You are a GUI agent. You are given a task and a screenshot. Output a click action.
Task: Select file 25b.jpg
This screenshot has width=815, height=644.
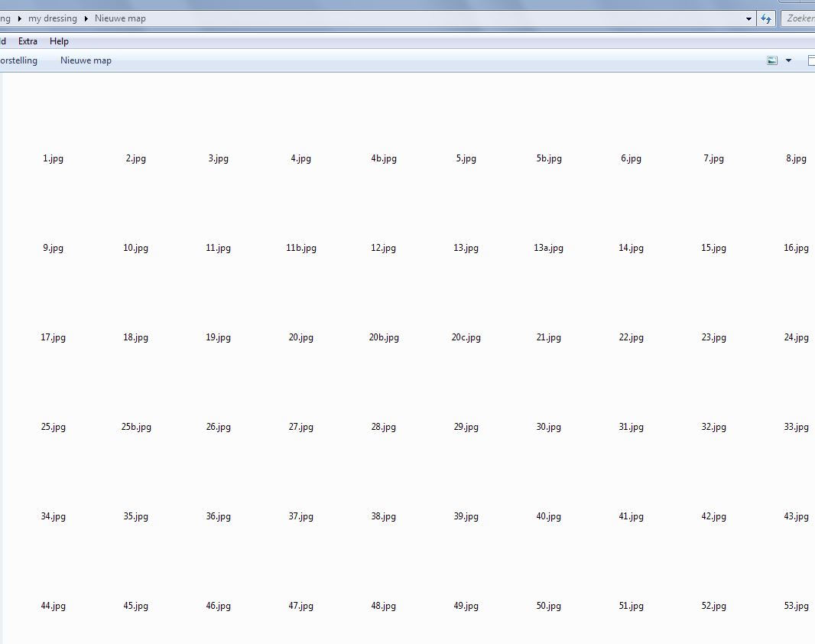click(x=136, y=427)
